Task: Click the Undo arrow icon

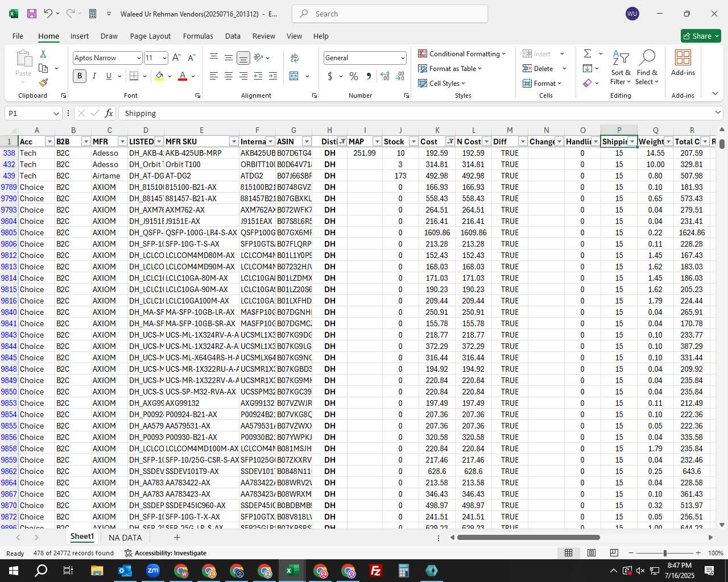Action: point(48,13)
